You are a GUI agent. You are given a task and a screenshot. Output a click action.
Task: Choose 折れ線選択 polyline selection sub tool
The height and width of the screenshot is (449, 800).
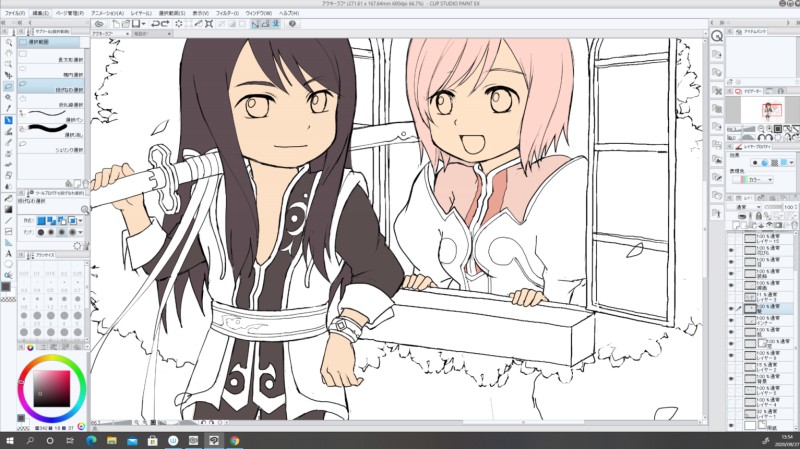click(x=51, y=101)
